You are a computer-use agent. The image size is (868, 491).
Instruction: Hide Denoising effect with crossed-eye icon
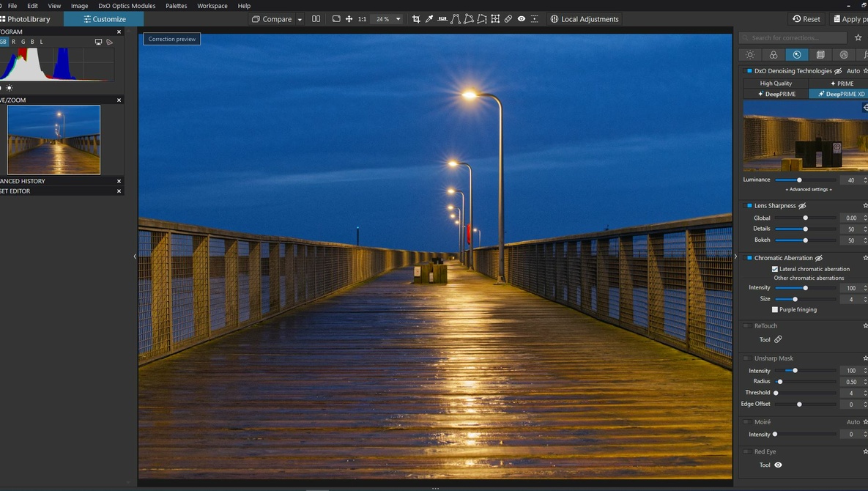(838, 71)
